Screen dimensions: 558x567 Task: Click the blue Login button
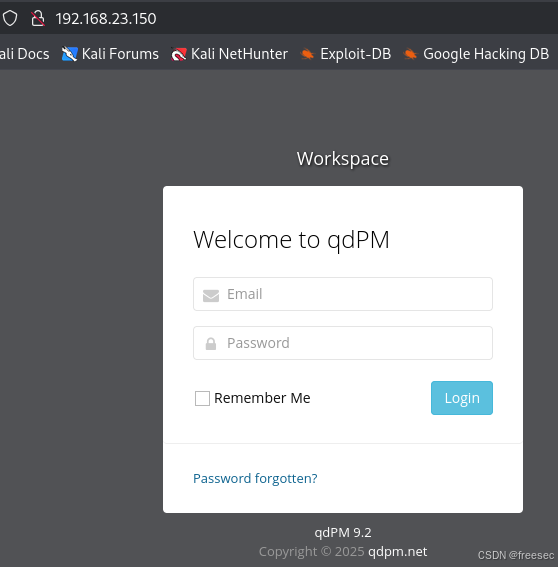462,398
